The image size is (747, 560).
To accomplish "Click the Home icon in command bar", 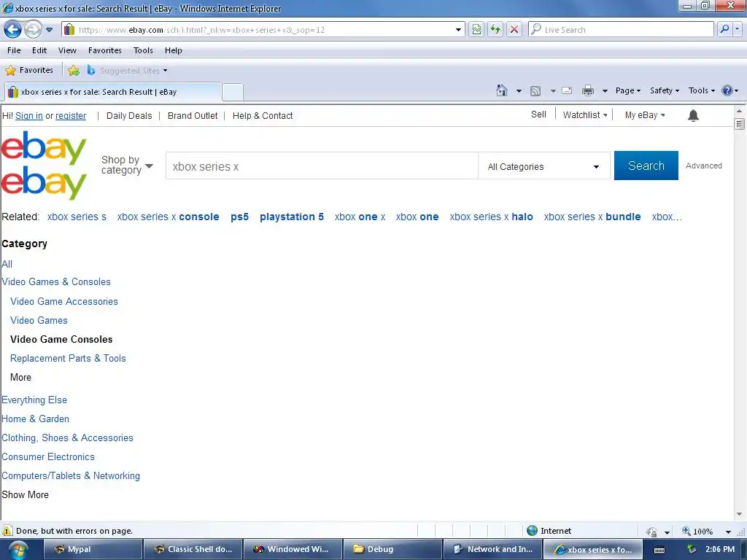I will click(502, 90).
